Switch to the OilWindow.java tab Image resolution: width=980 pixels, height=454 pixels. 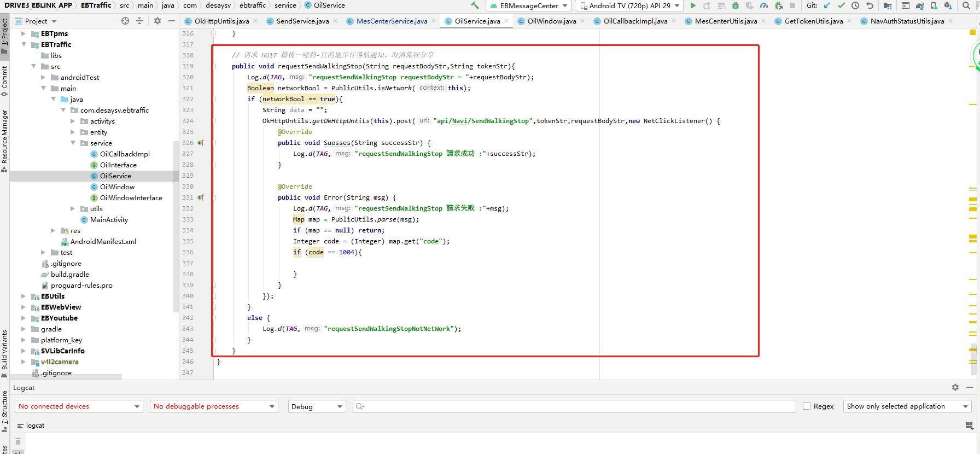tap(551, 21)
